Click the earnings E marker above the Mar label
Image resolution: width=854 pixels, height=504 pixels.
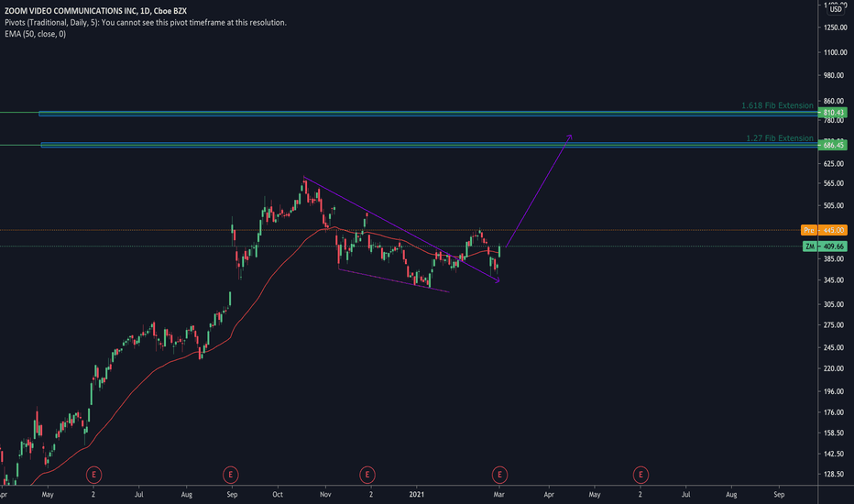click(x=499, y=475)
